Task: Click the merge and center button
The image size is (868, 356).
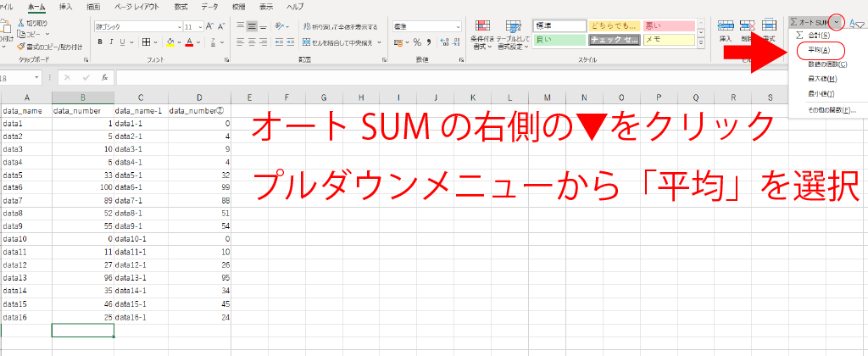Action: (x=339, y=41)
